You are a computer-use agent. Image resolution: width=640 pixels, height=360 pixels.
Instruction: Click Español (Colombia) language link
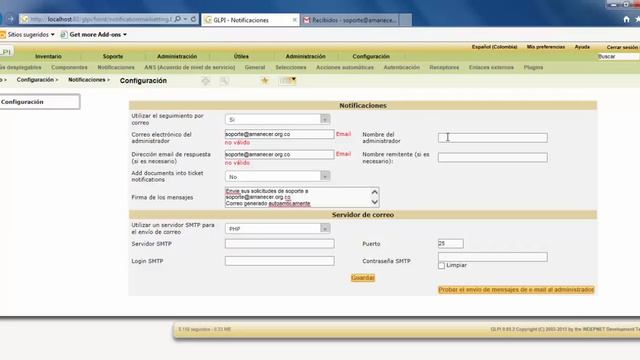tap(494, 47)
